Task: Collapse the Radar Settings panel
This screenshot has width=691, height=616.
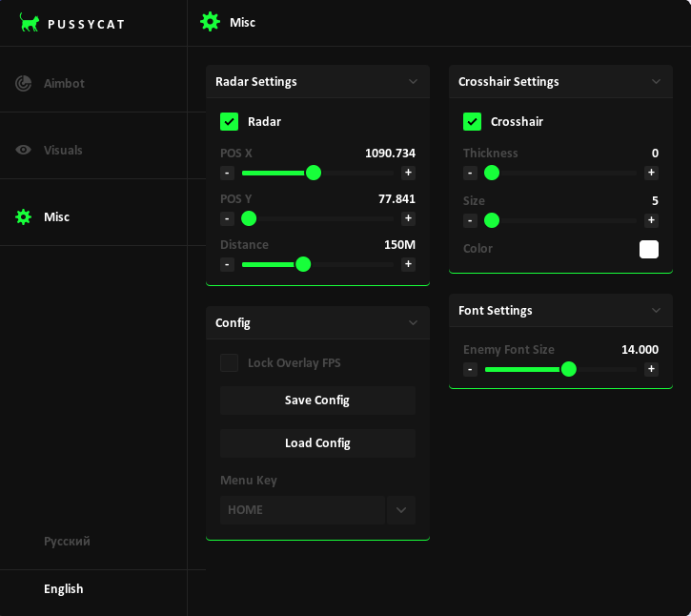Action: (413, 82)
